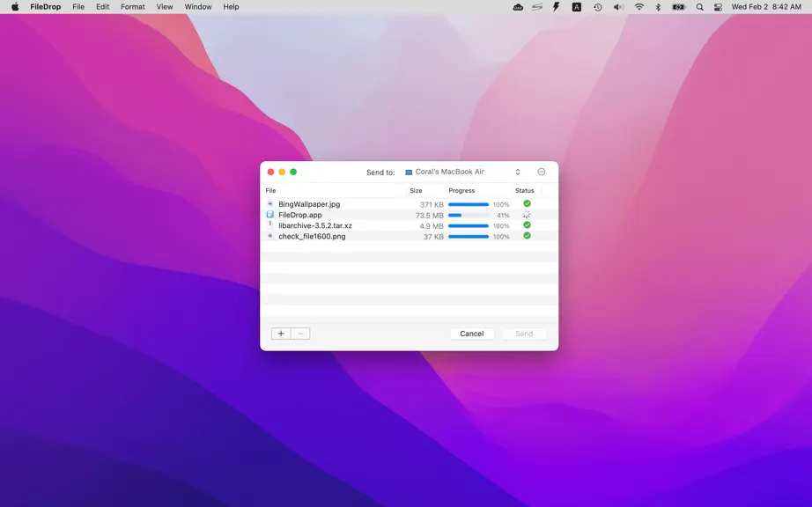Click the 371 KB size value

point(432,204)
